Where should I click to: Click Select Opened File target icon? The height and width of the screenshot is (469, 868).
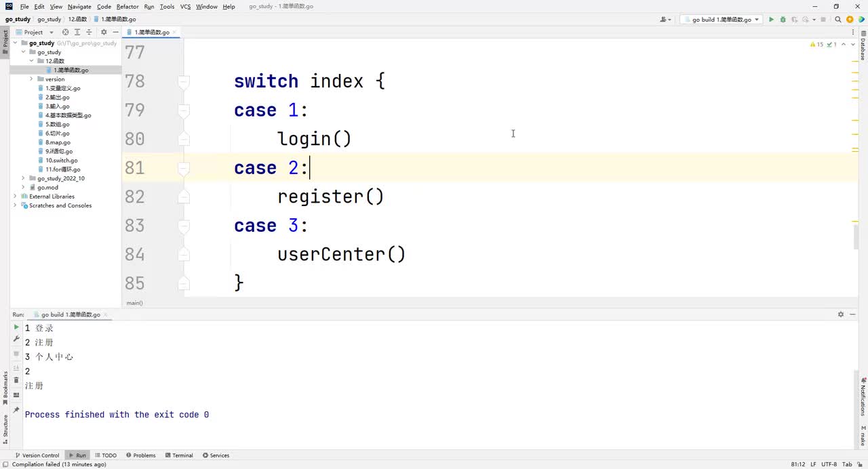(x=66, y=32)
